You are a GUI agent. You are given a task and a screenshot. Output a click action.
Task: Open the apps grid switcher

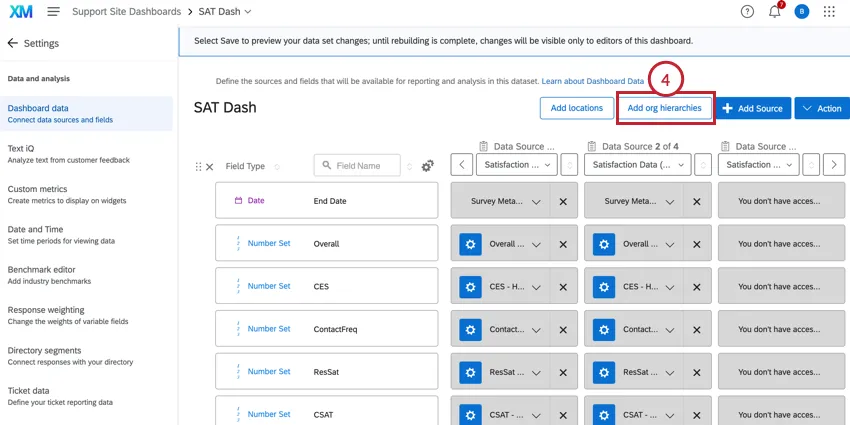829,12
